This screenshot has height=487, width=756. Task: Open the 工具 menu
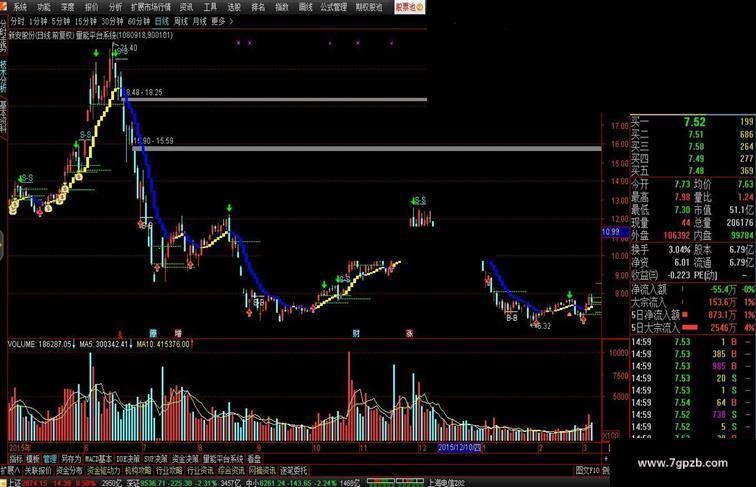(210, 7)
